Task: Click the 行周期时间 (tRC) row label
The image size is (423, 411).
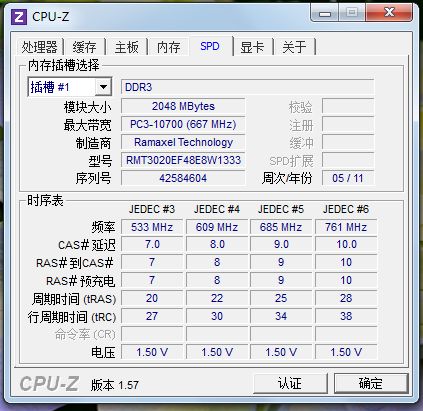Action: 72,317
